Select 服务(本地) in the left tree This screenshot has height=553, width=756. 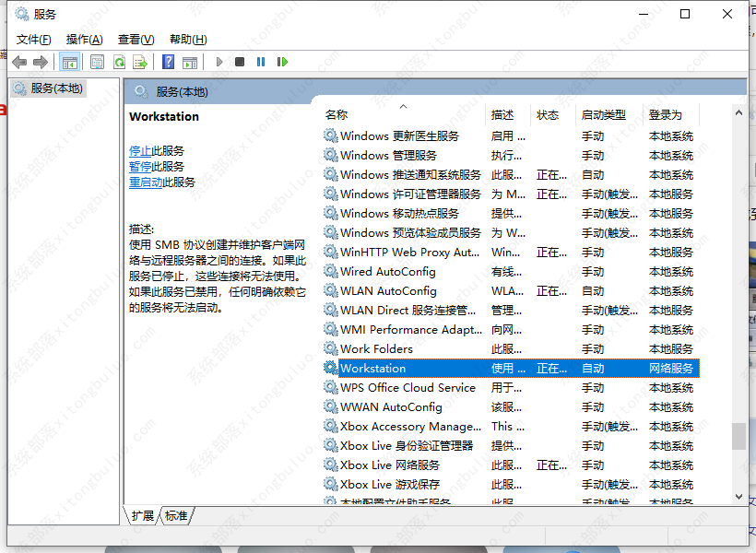[55, 88]
